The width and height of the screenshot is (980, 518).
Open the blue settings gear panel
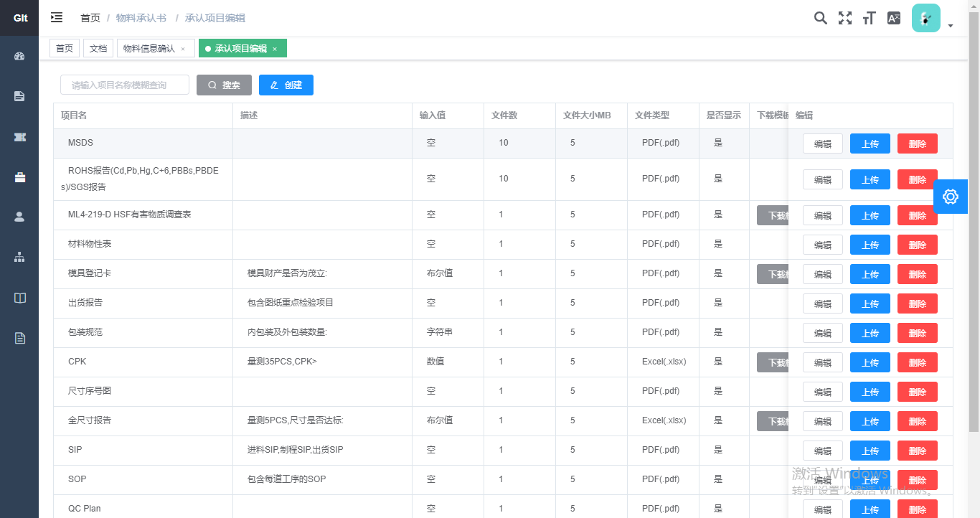(951, 197)
